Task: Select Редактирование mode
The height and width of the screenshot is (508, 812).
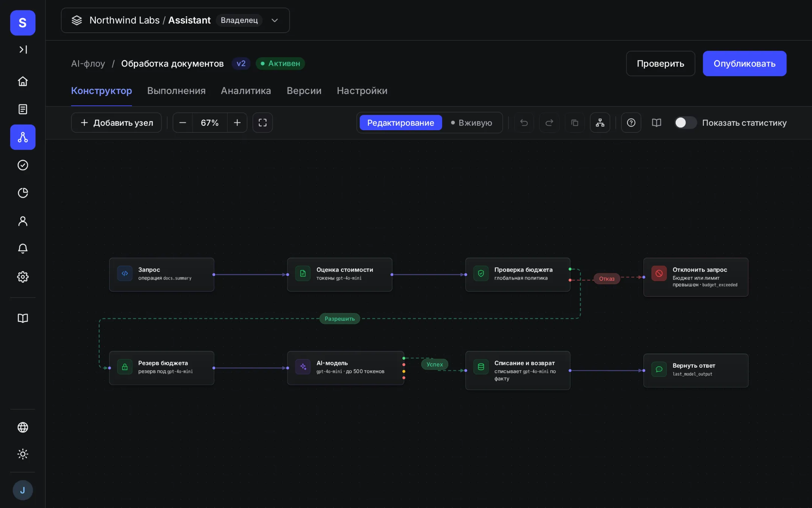Action: pyautogui.click(x=401, y=123)
